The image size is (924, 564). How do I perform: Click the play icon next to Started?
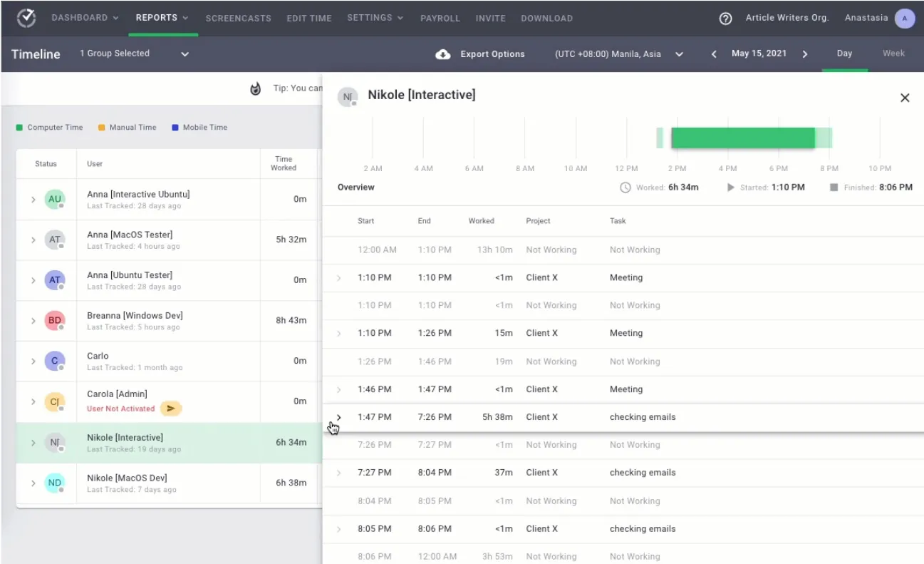[x=730, y=188]
